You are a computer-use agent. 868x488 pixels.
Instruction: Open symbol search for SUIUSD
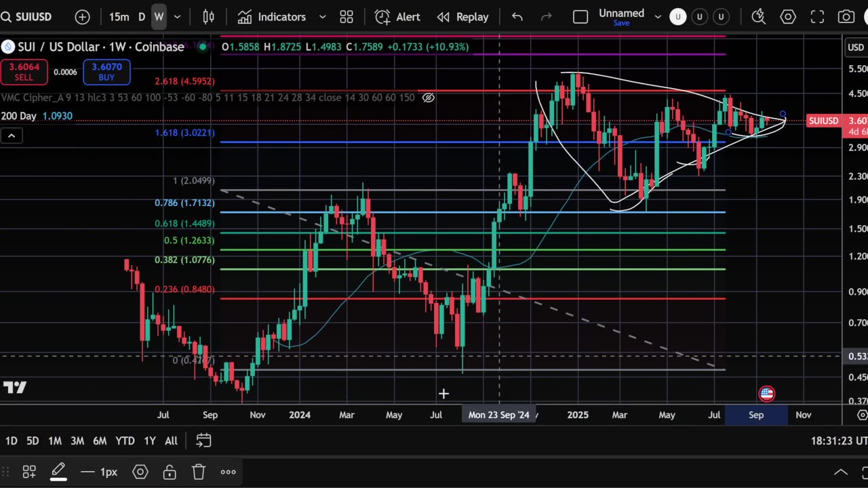(x=28, y=17)
